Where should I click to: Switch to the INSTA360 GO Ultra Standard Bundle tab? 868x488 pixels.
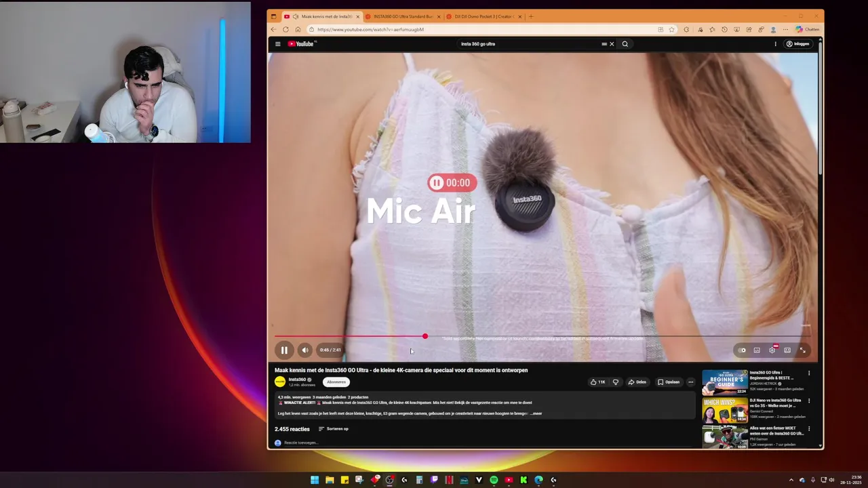[403, 16]
